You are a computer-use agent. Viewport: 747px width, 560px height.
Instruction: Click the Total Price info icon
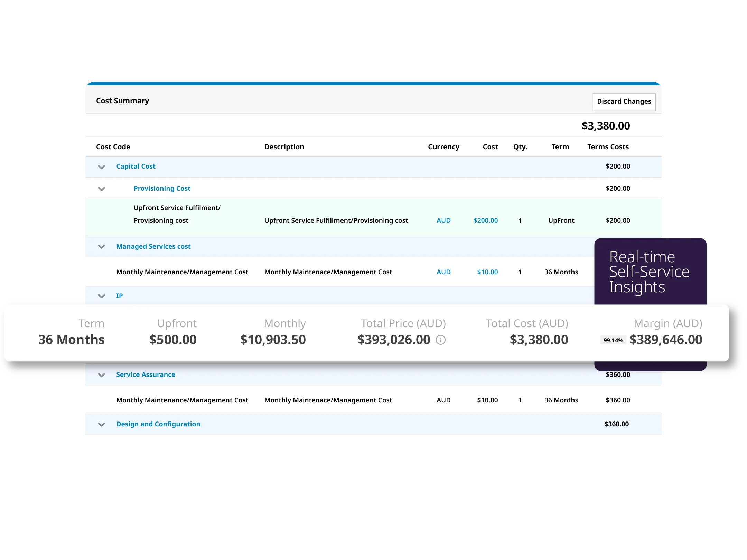tap(440, 340)
